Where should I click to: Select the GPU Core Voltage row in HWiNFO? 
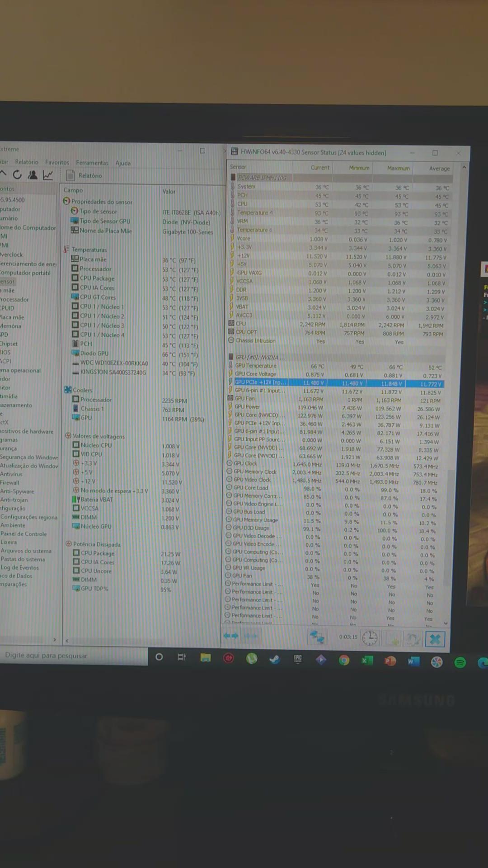click(x=336, y=374)
